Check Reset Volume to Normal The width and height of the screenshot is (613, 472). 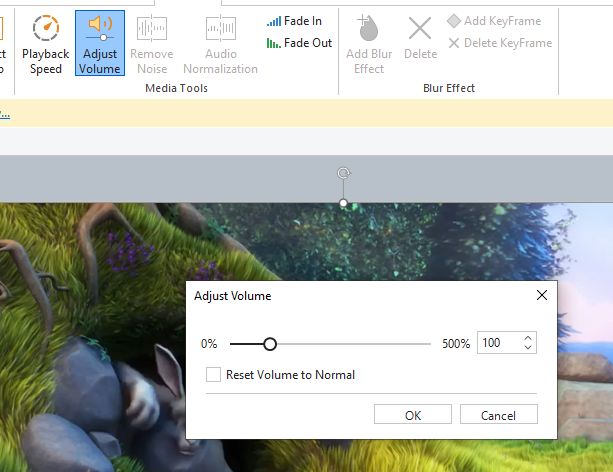pos(213,374)
